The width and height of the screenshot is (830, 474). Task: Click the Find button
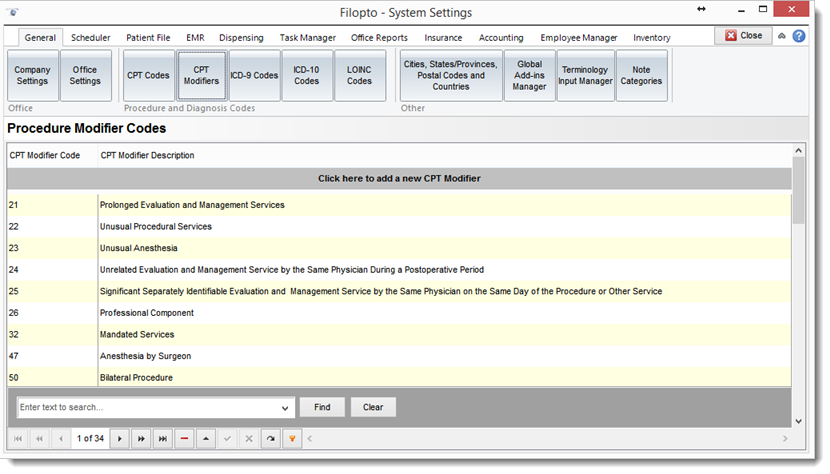[x=322, y=407]
